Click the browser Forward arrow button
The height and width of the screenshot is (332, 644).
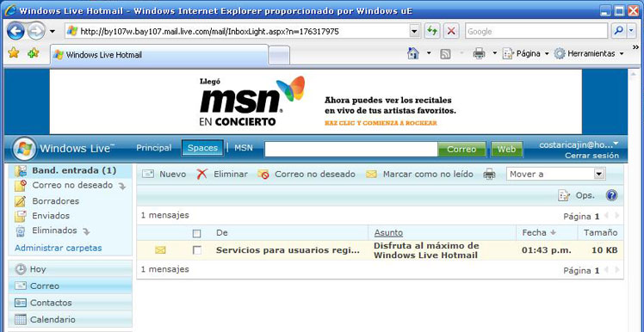36,31
